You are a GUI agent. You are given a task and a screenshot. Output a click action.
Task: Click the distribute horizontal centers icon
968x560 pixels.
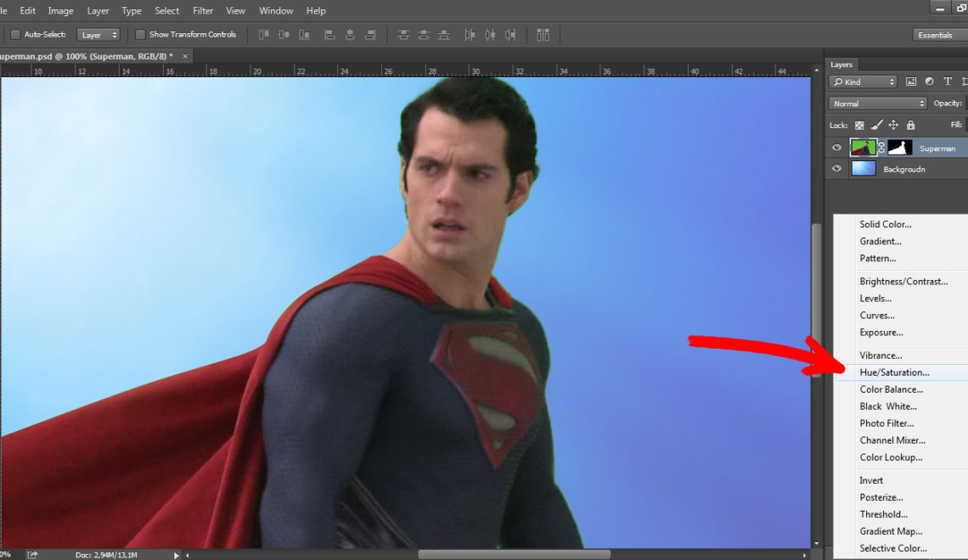(490, 35)
